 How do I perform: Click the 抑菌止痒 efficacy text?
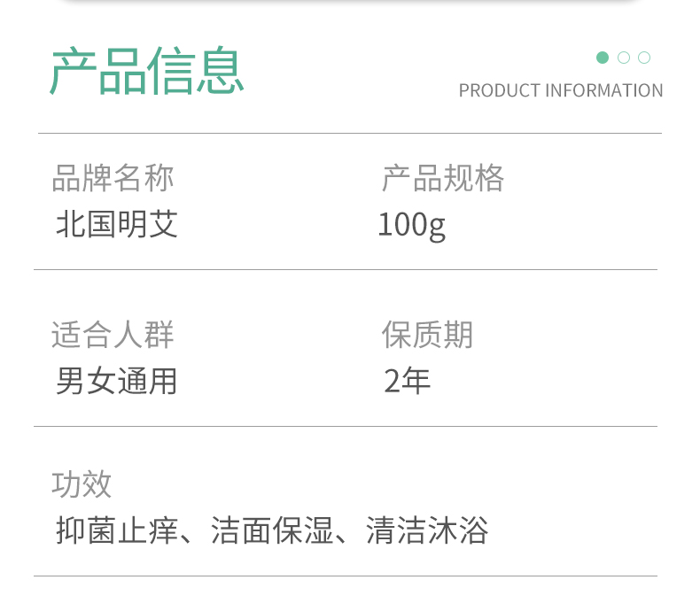[116, 530]
